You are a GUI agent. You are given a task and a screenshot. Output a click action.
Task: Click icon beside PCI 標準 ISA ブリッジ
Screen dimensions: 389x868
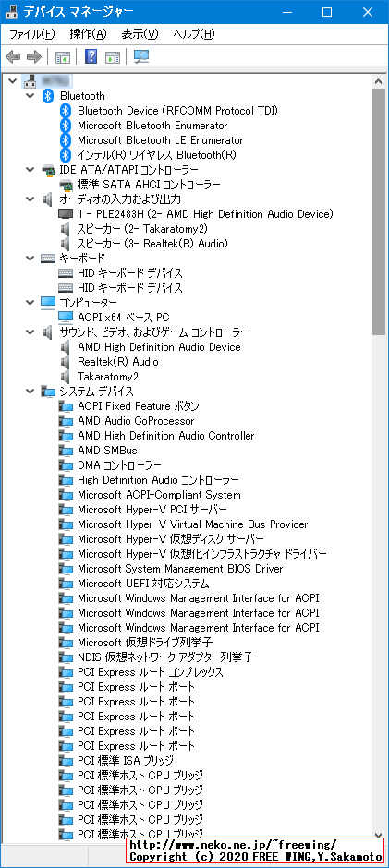[x=66, y=761]
